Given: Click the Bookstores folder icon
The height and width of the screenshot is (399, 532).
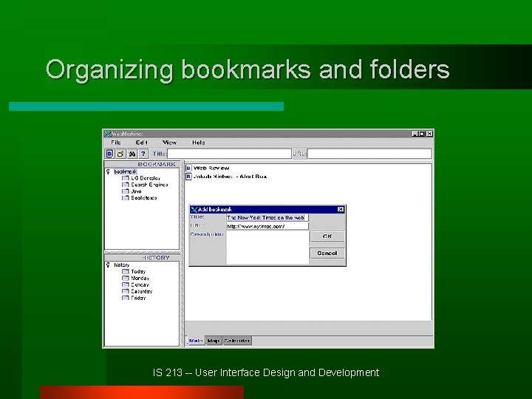Looking at the screenshot, I should click(x=125, y=198).
